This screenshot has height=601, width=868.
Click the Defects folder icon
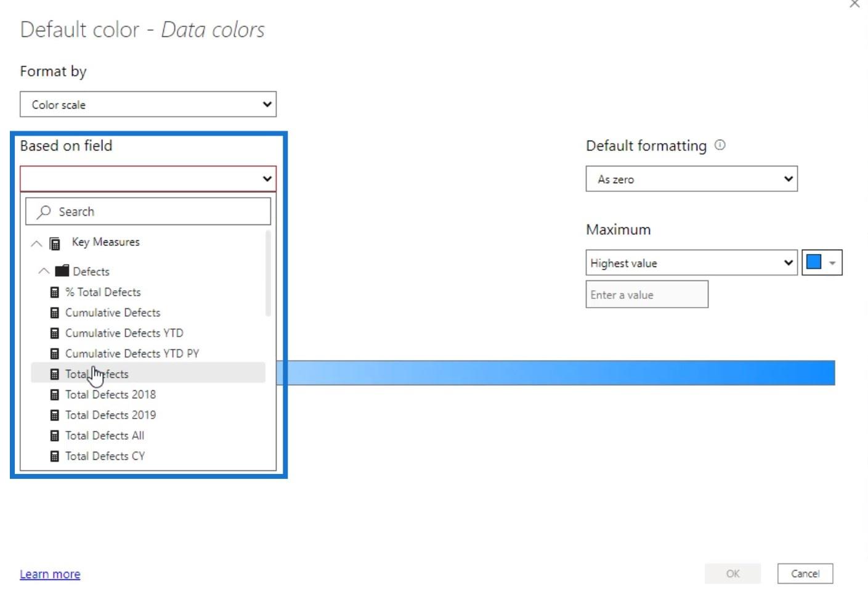62,271
